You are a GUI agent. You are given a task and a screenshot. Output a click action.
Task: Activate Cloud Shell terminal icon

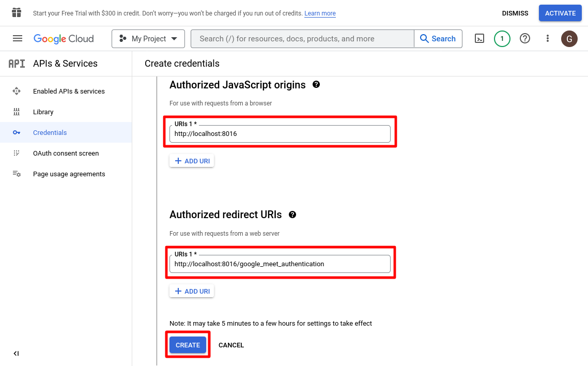click(x=479, y=39)
